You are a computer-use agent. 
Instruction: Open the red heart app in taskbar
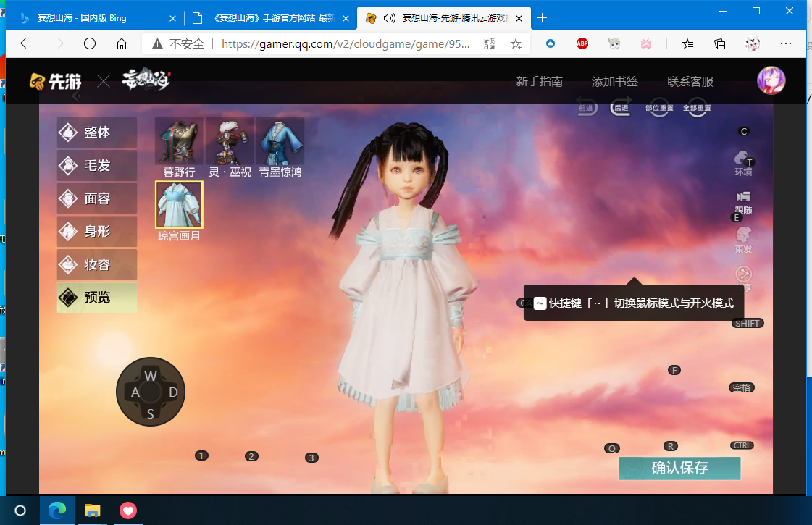click(128, 511)
